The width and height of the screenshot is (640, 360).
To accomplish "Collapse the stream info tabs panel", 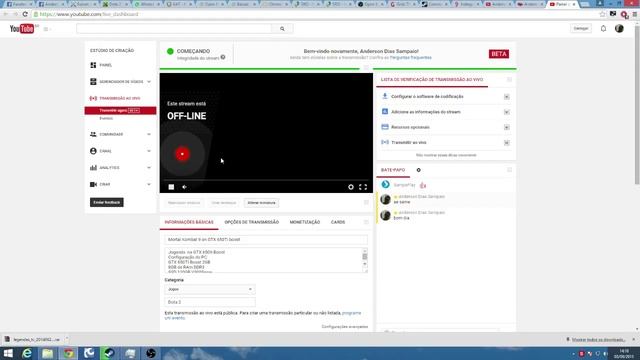I will pyautogui.click(x=366, y=222).
